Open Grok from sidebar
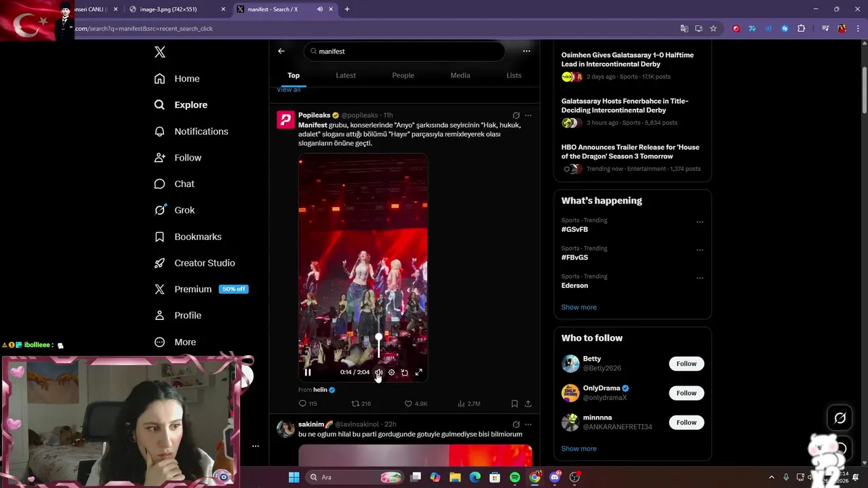Screen dimensions: 868x488 174,210
